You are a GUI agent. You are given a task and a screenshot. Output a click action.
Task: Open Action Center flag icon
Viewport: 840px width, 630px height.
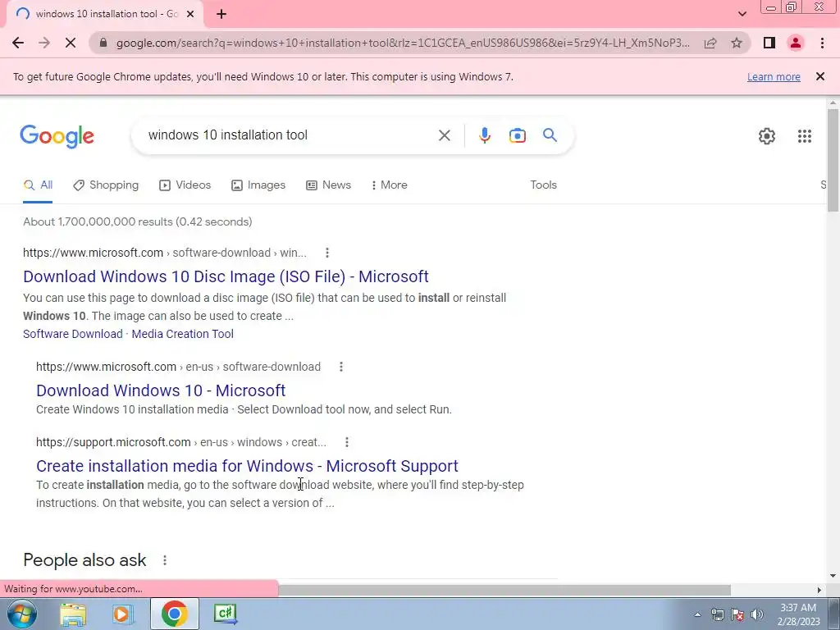[x=737, y=614]
